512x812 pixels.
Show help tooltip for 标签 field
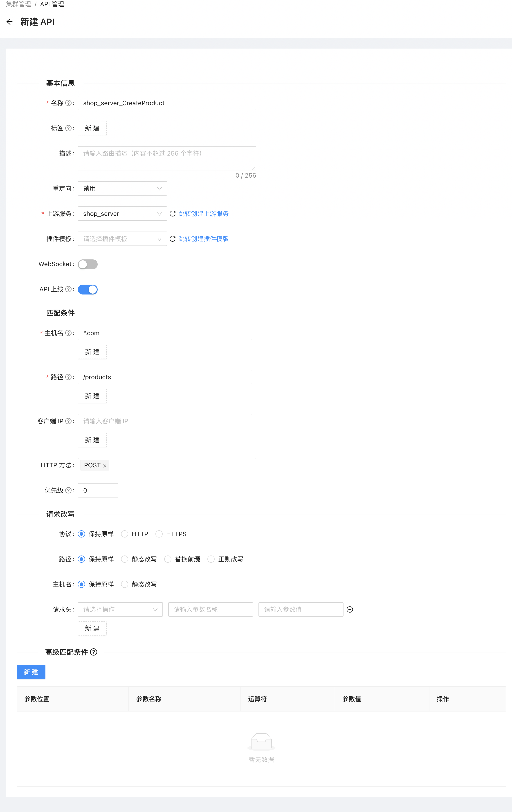(x=68, y=128)
